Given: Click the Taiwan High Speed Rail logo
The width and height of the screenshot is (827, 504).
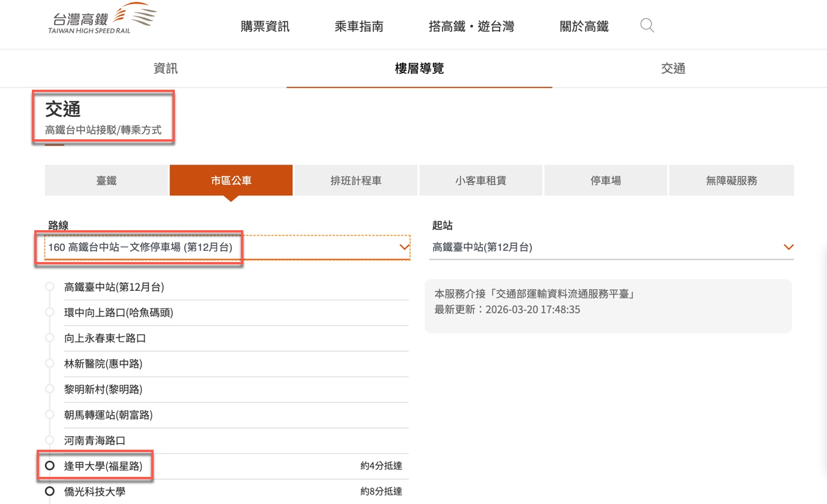Looking at the screenshot, I should (102, 19).
